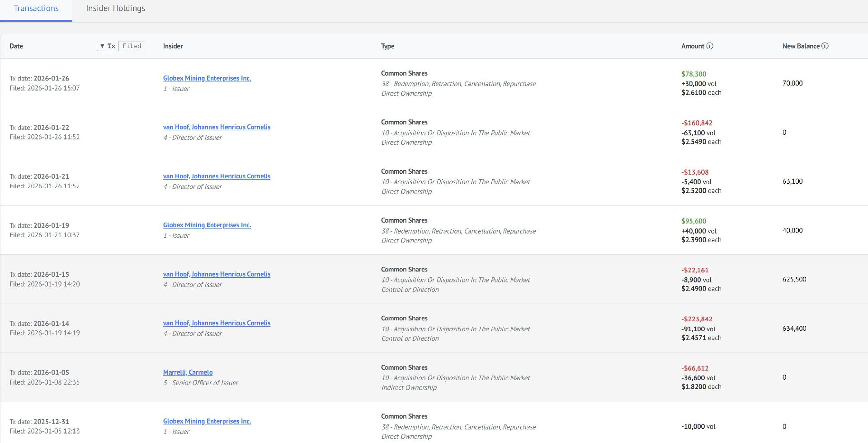Open Globex Mining link for 2026-01-19 transaction

[x=207, y=225]
